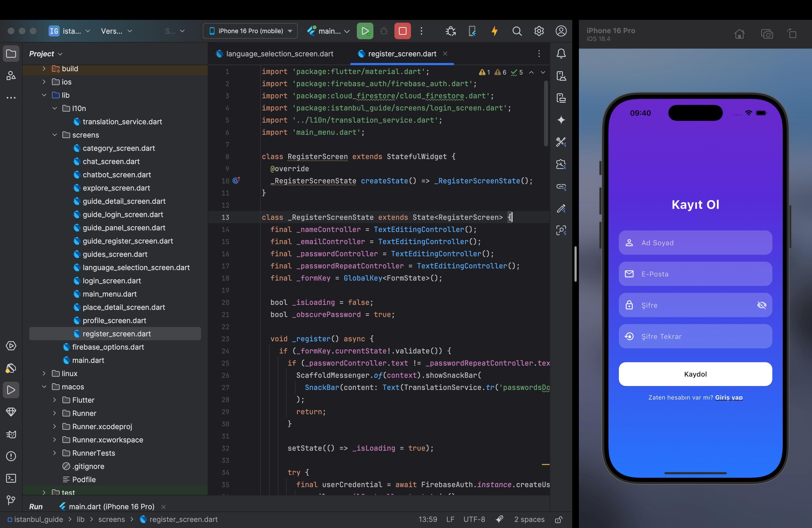Click the 2 spaces indent setting
Image resolution: width=812 pixels, height=528 pixels.
coord(529,519)
